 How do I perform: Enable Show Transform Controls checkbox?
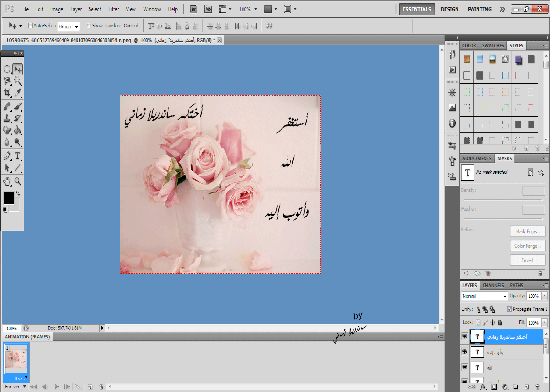tap(89, 26)
